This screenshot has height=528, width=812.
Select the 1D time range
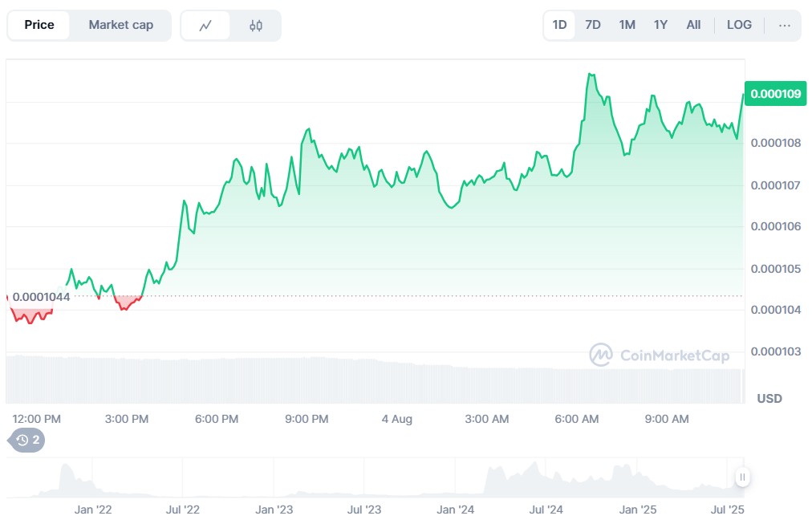point(559,25)
